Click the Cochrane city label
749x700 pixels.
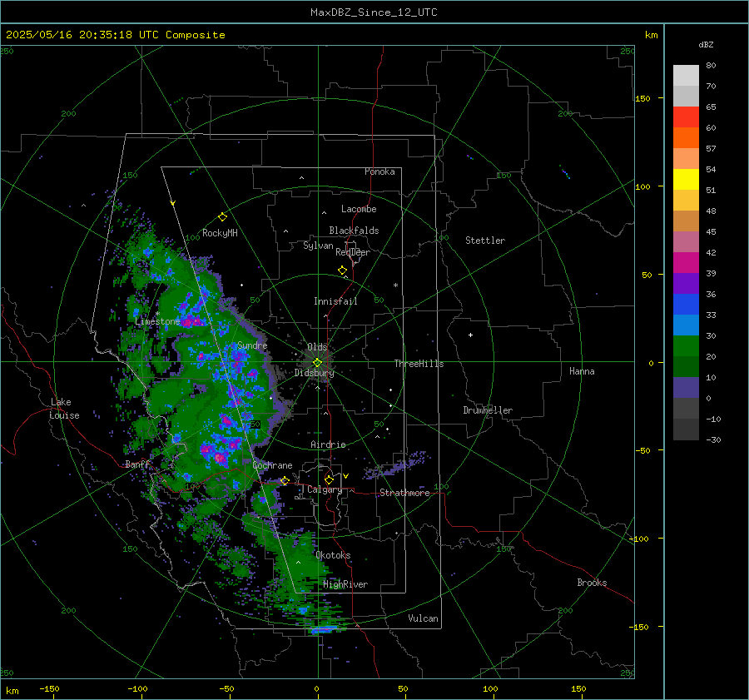tap(272, 465)
